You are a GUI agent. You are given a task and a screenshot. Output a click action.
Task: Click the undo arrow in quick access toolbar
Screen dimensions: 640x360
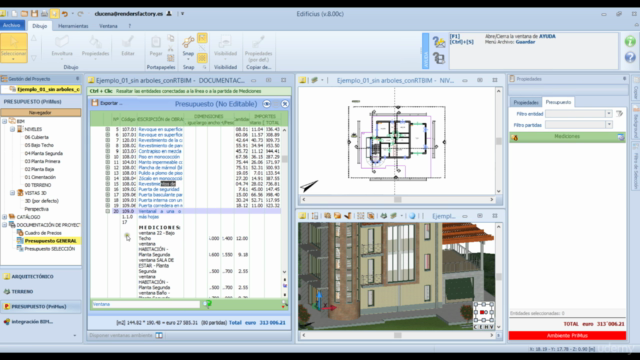(64, 13)
